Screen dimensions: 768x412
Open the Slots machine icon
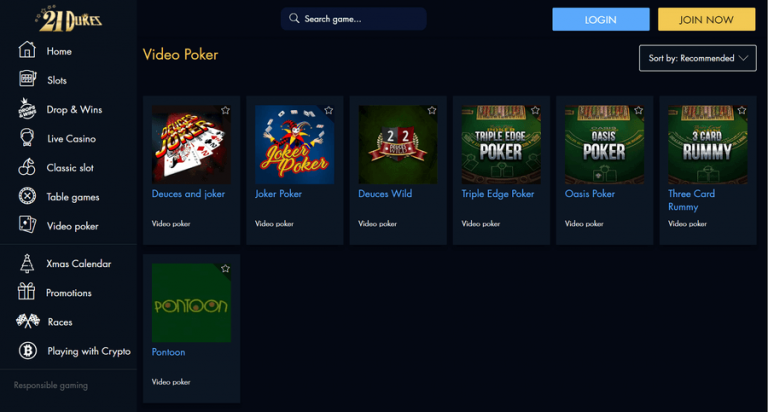27,79
